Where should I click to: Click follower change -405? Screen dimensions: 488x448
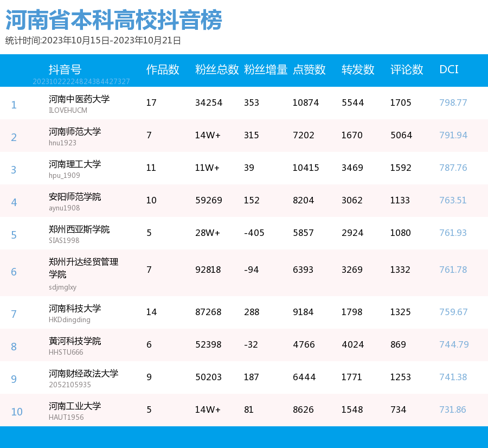(254, 233)
